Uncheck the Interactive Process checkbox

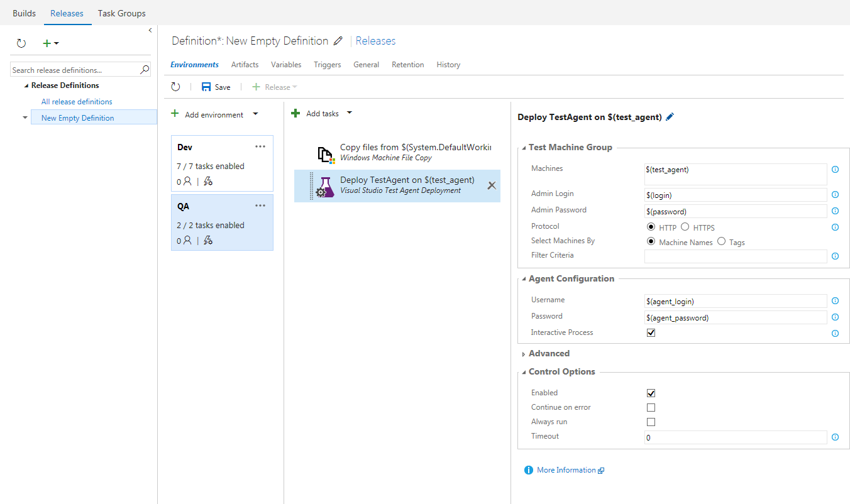click(x=651, y=333)
